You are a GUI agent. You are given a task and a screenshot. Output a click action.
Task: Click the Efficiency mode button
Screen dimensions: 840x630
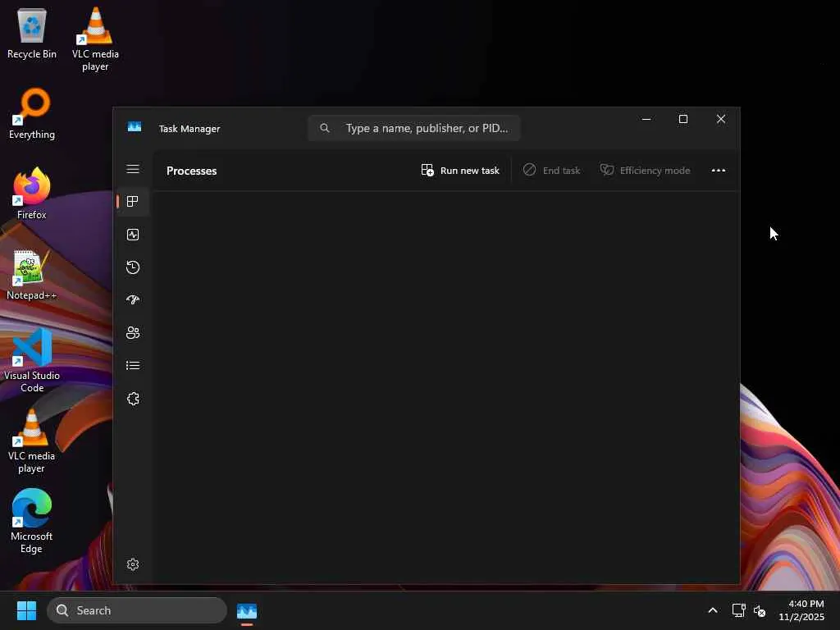pyautogui.click(x=645, y=171)
